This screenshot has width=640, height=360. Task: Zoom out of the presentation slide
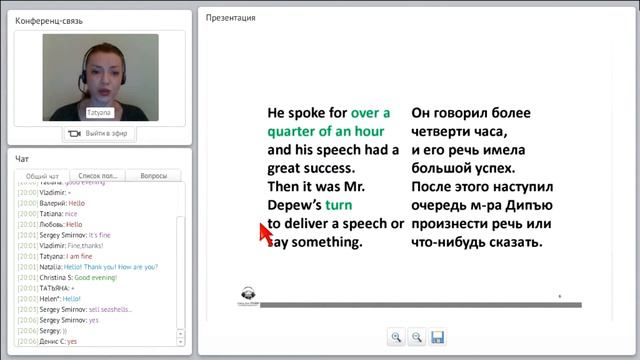pyautogui.click(x=416, y=337)
